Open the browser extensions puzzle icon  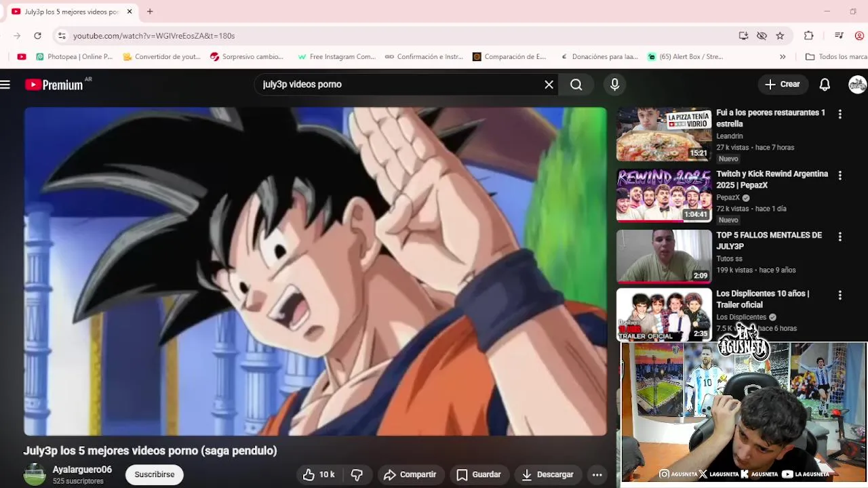(808, 36)
